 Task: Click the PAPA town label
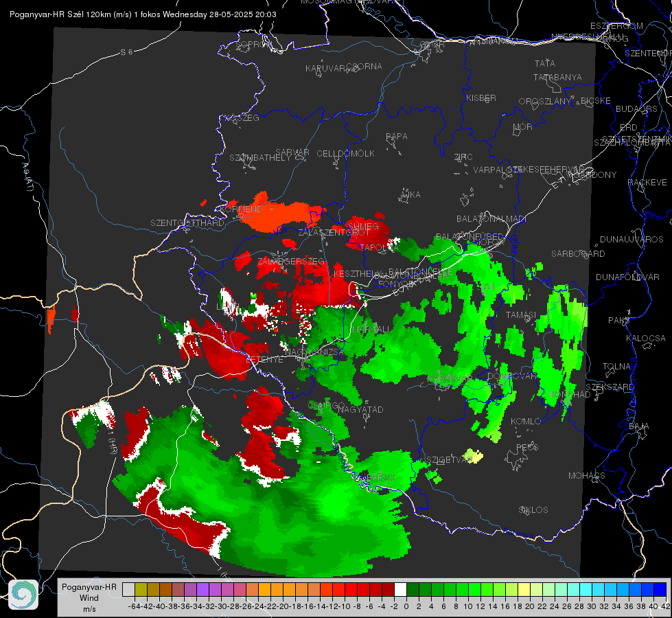pos(397,137)
